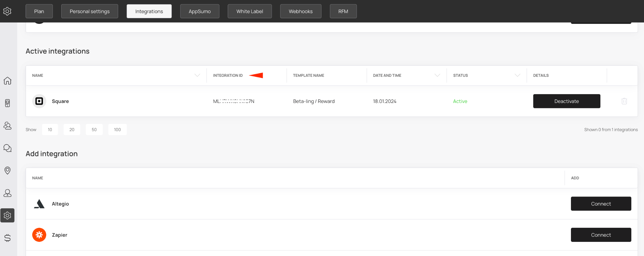Go to the Personal settings tab
The image size is (644, 256).
pos(90,11)
